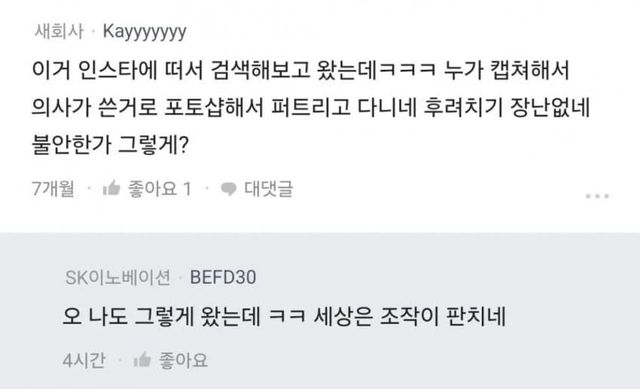Select the comment line 불안한가 그렇게?
The image size is (640, 389).
point(110,144)
